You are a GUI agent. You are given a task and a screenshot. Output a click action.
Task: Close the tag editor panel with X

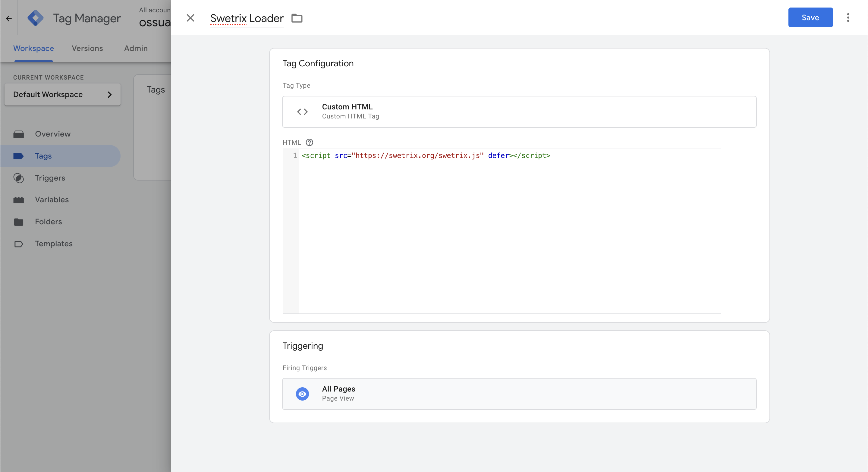(x=190, y=18)
